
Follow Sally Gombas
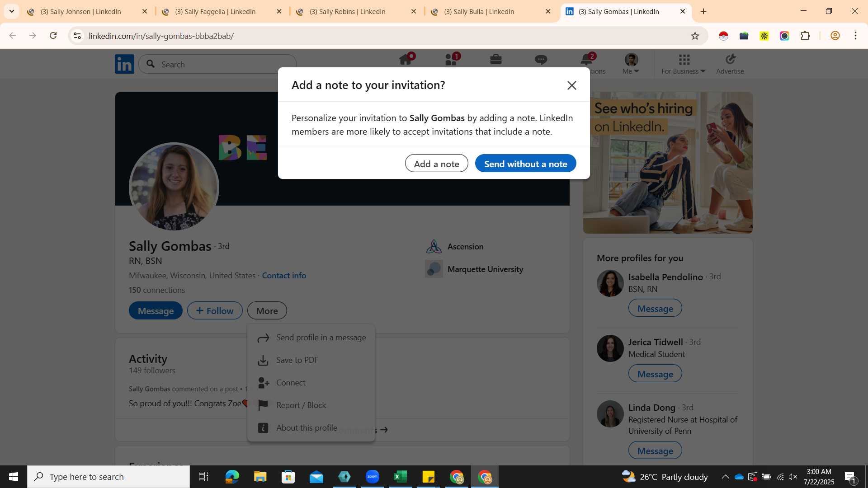[215, 310]
